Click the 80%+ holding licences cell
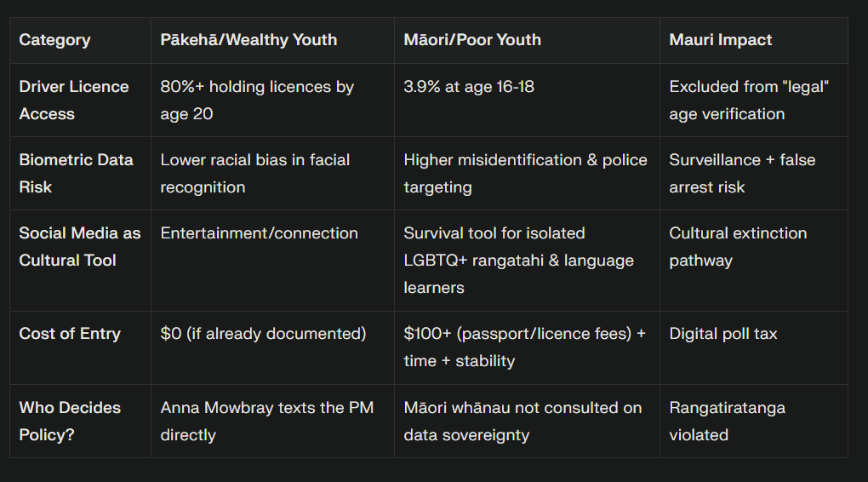The width and height of the screenshot is (868, 482). (272, 100)
